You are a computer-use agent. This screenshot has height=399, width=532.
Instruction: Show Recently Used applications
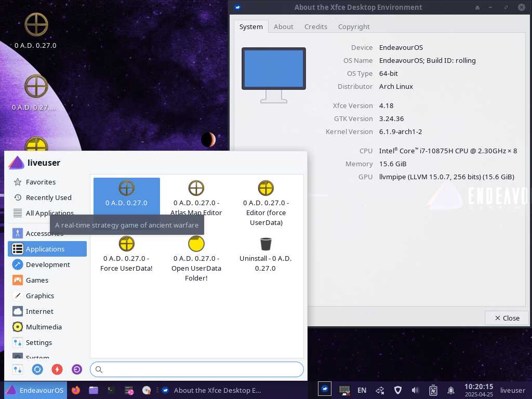click(x=47, y=197)
